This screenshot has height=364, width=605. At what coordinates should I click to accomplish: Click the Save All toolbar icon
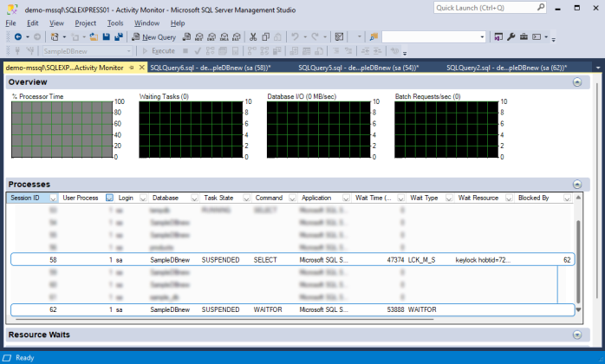pos(117,37)
